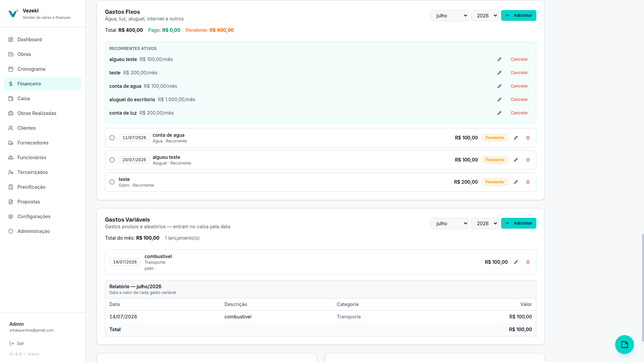644x362 pixels.
Task: Edit recurring 'algueu teste' with pencil icon
Action: tap(499, 59)
